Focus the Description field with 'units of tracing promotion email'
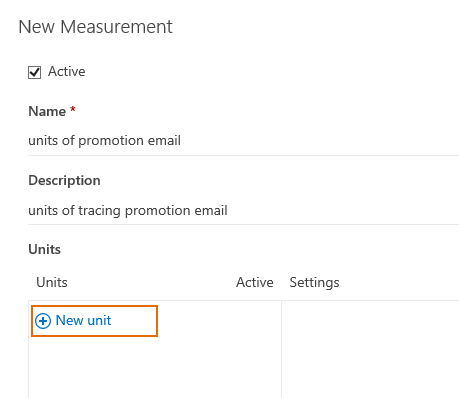The width and height of the screenshot is (459, 398). click(243, 211)
